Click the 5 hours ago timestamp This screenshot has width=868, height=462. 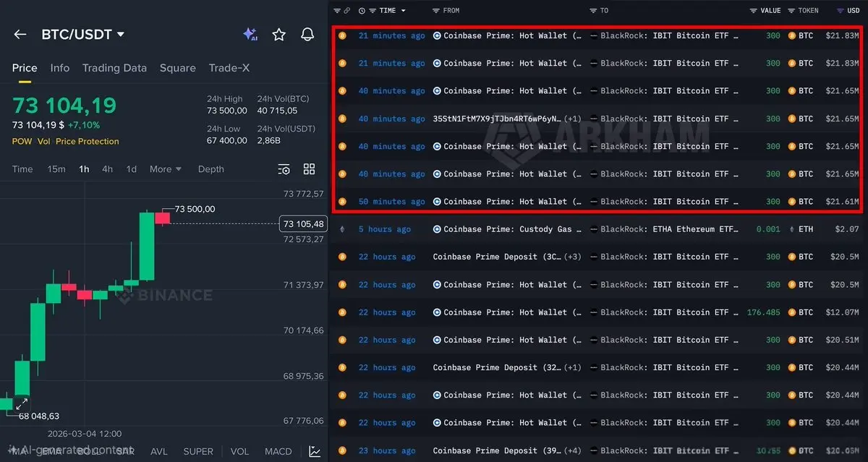pyautogui.click(x=385, y=229)
